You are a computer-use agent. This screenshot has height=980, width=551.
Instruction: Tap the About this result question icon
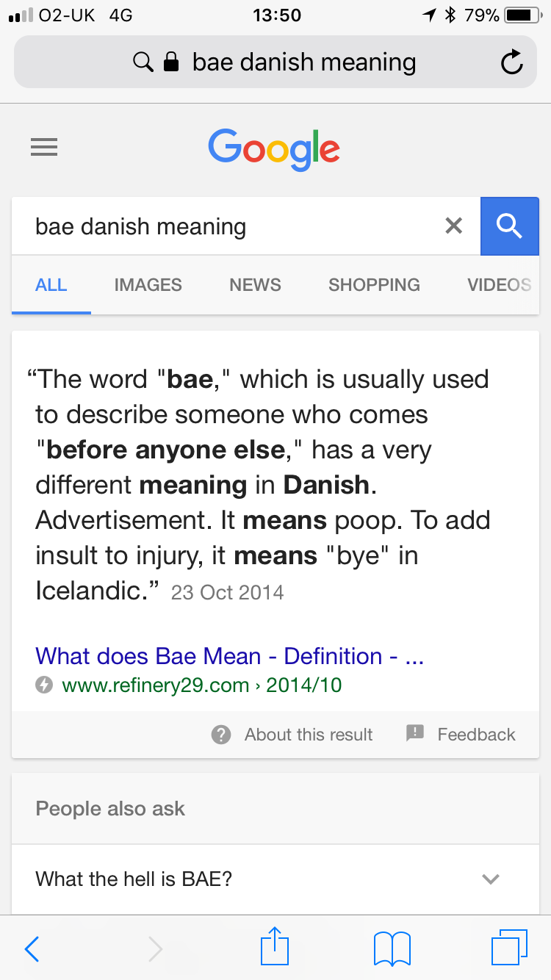221,734
